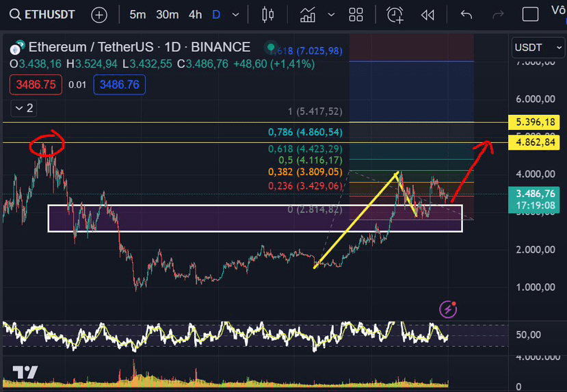The image size is (567, 392).
Task: Open the layout templates grid icon
Action: [x=356, y=15]
